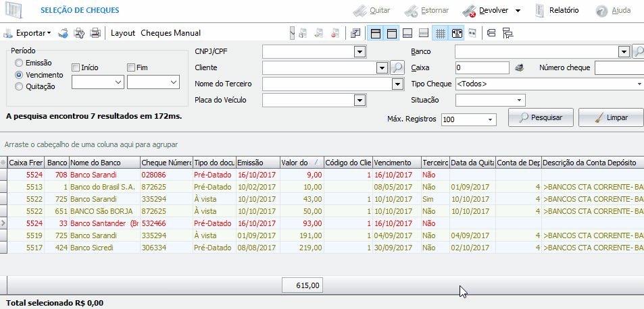This screenshot has width=644, height=309.
Task: Click the Devolver cheque icon
Action: [x=469, y=11]
